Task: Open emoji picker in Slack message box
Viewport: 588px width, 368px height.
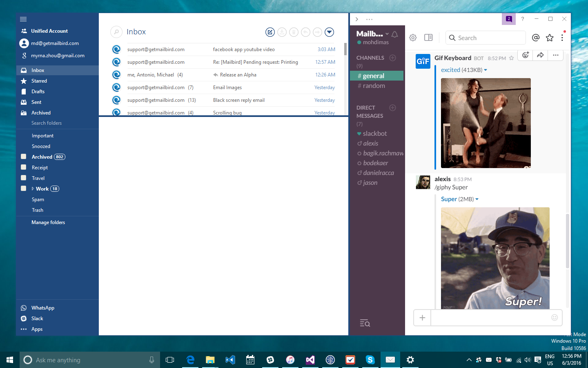Action: pyautogui.click(x=555, y=318)
